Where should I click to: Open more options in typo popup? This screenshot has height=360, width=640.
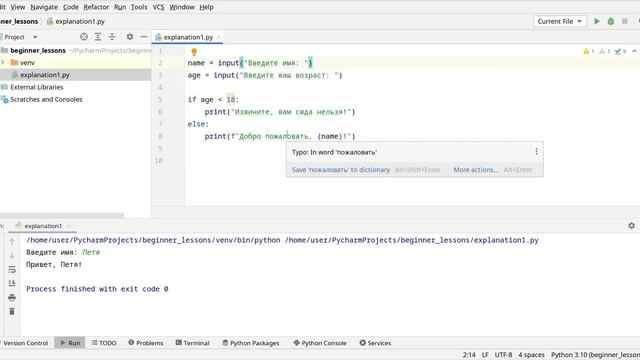click(x=536, y=151)
